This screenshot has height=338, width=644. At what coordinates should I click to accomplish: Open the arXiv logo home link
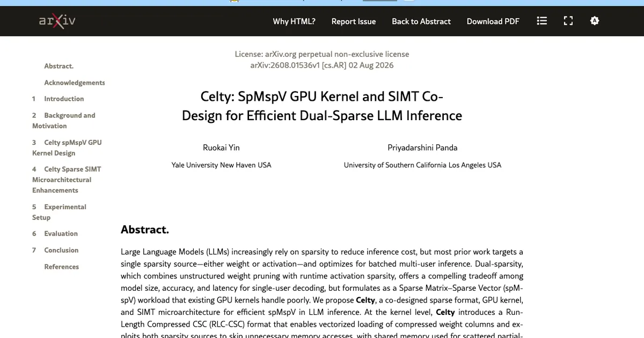tap(57, 21)
